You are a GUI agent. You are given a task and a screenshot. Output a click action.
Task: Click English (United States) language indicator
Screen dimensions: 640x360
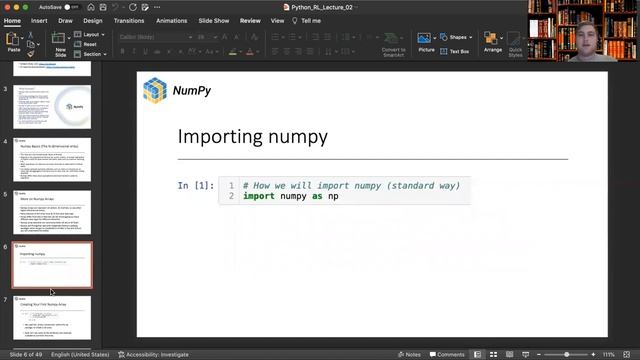pos(80,355)
